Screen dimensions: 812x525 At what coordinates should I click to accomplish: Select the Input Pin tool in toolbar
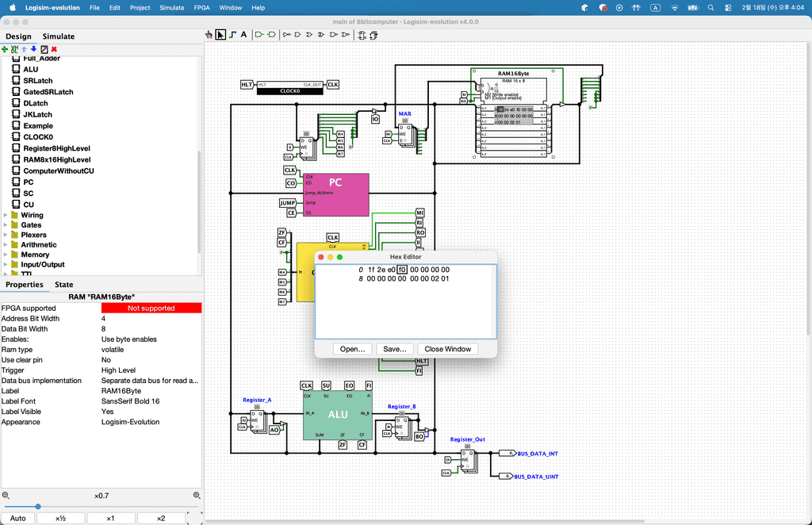coord(259,35)
